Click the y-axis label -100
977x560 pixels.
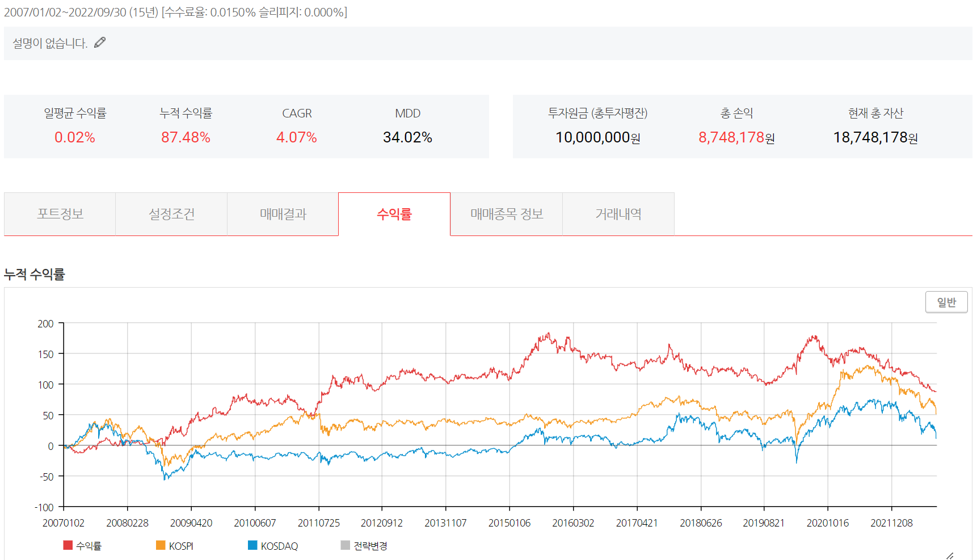pos(44,507)
